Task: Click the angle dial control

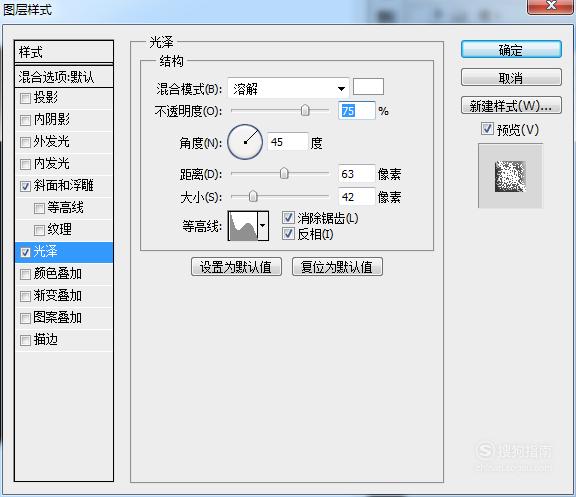Action: point(245,142)
